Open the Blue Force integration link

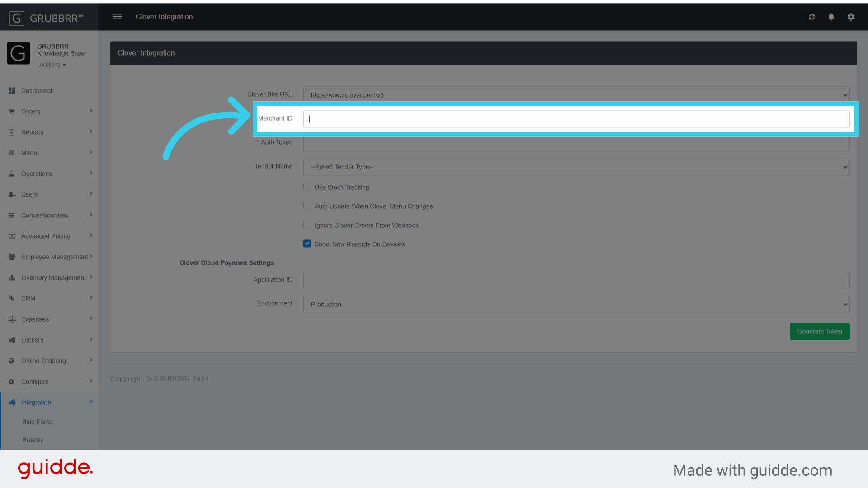pyautogui.click(x=38, y=422)
